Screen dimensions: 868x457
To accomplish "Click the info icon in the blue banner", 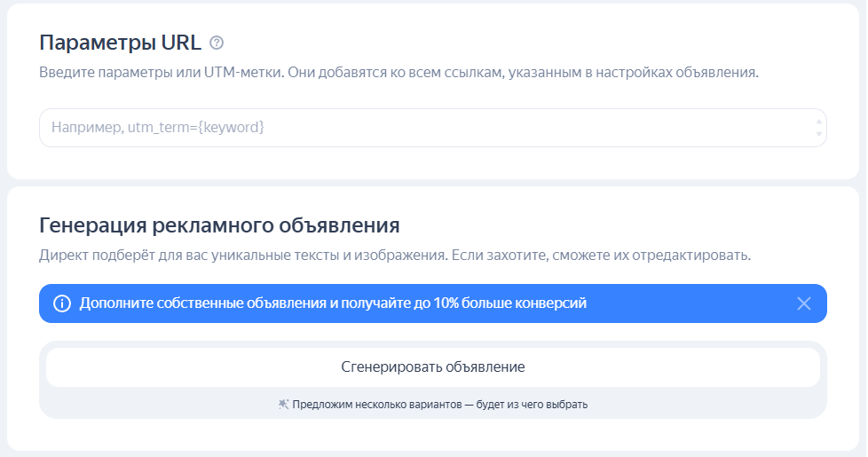I will click(61, 303).
